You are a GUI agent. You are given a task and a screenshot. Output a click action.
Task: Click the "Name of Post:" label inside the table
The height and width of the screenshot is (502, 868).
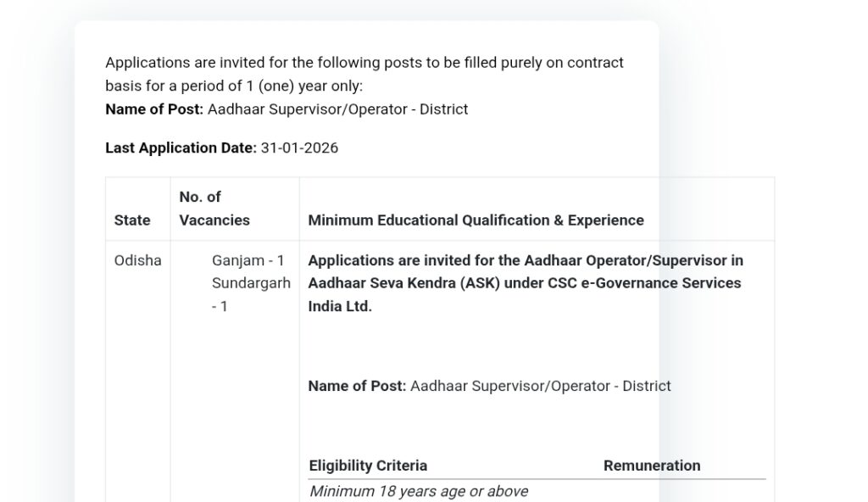coord(357,386)
